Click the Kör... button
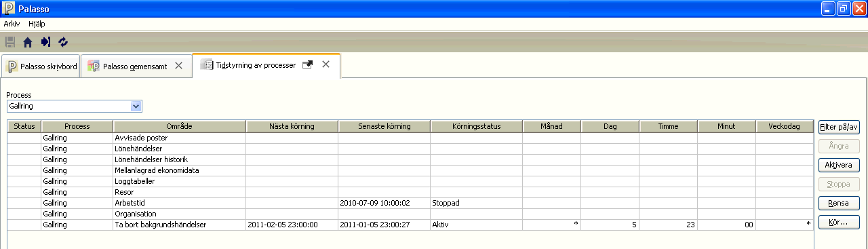This screenshot has height=249, width=868. pos(839,222)
